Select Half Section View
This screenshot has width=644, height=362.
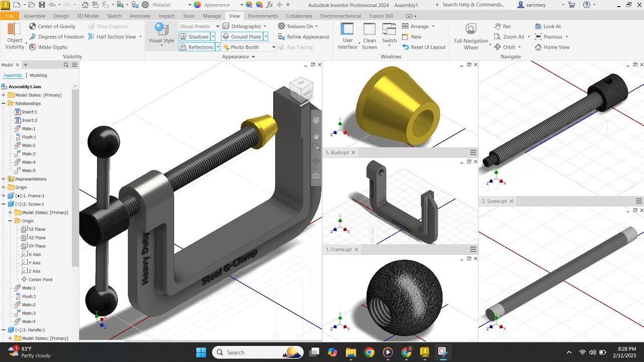coord(112,37)
